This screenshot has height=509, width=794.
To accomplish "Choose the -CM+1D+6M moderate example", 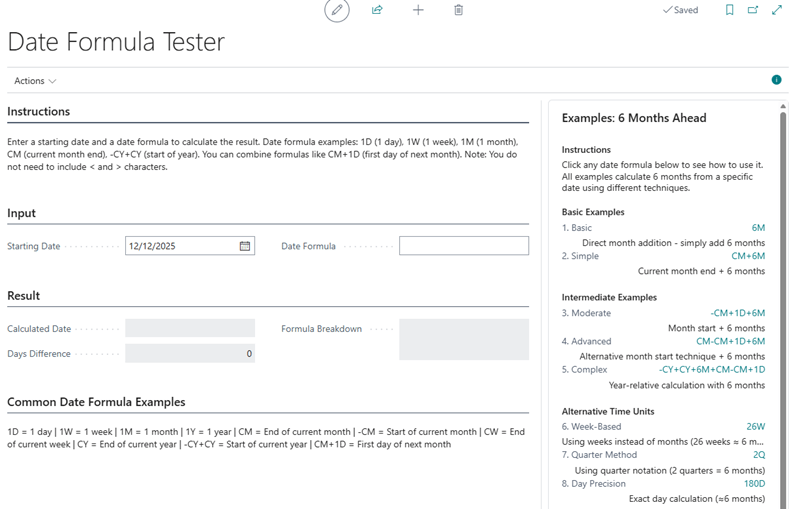I will (737, 313).
